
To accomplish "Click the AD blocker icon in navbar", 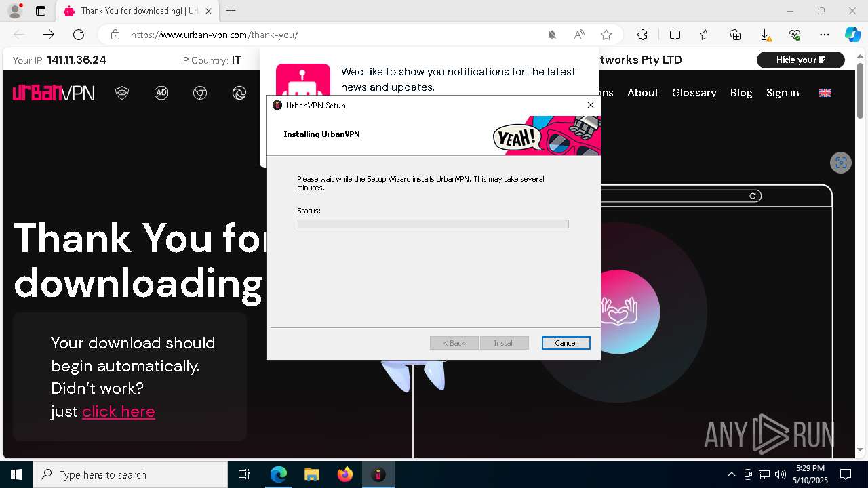I will [161, 93].
